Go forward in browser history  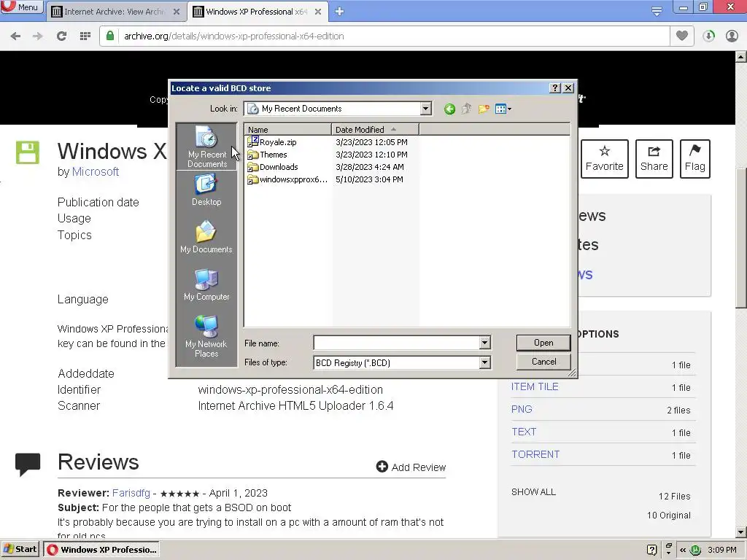(38, 36)
